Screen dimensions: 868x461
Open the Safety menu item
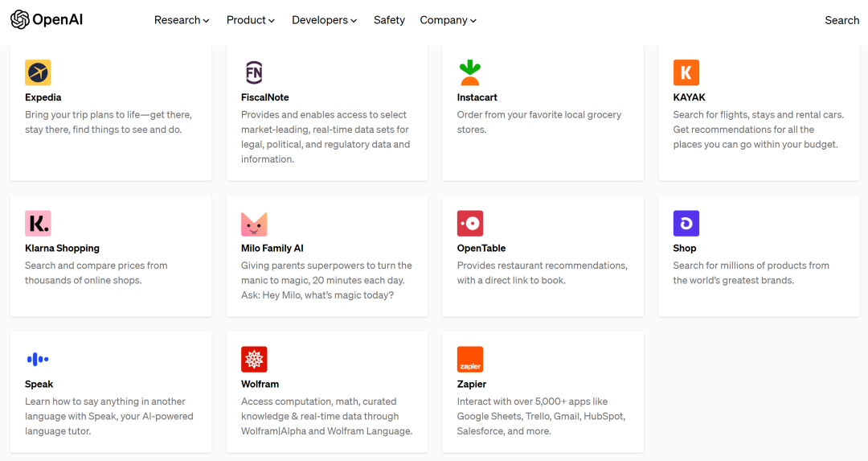(x=389, y=20)
